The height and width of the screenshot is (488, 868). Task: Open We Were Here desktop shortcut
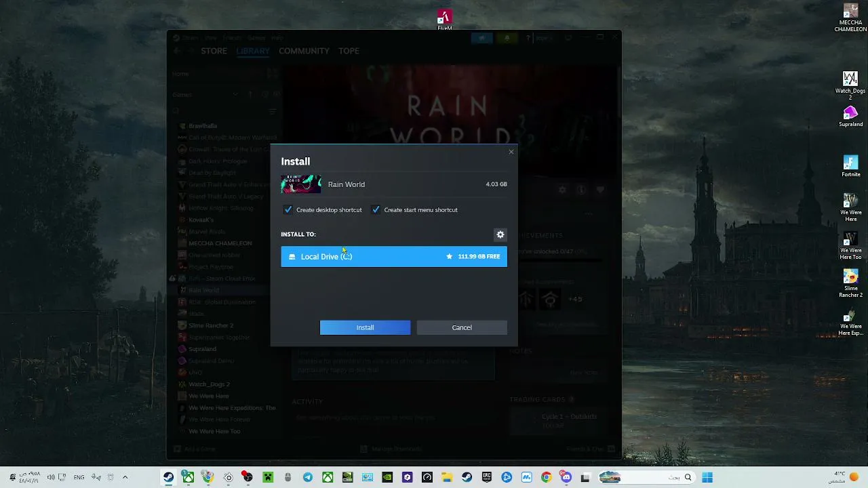point(850,208)
